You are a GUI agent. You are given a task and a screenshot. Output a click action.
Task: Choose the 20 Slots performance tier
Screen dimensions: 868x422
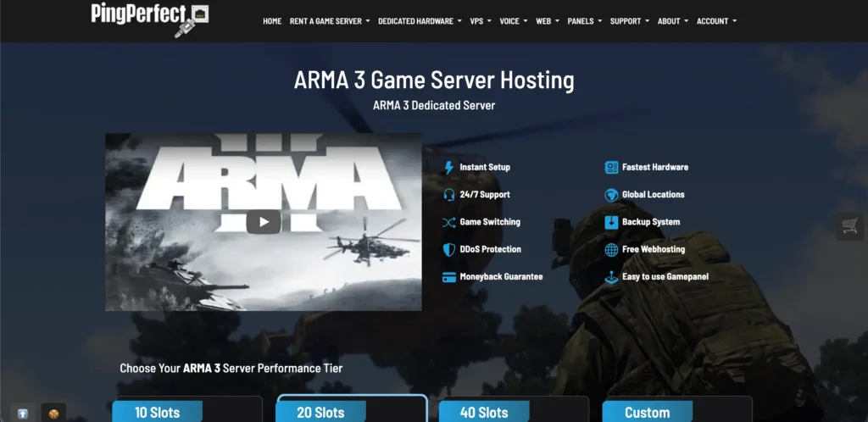[x=321, y=413]
